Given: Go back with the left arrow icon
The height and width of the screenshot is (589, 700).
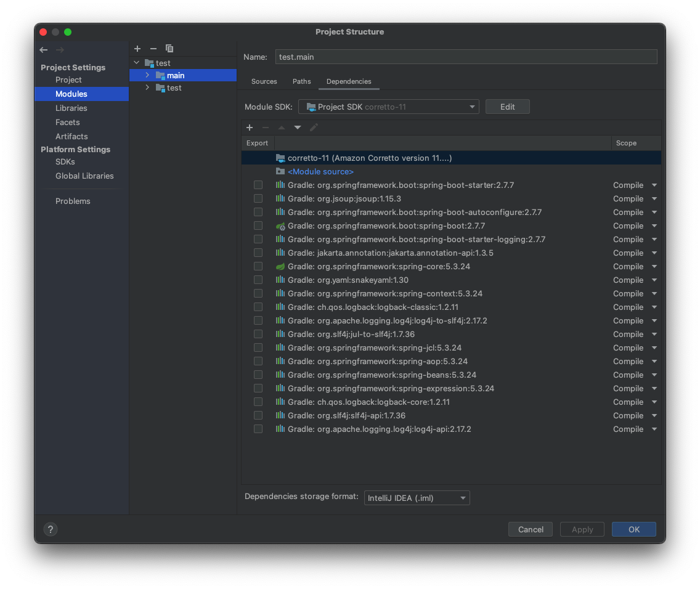Looking at the screenshot, I should tap(43, 50).
